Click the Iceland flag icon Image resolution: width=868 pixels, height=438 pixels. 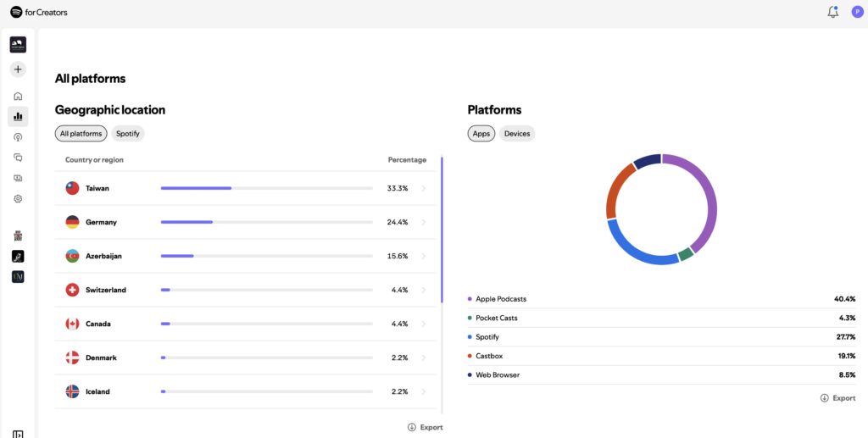[x=73, y=391]
